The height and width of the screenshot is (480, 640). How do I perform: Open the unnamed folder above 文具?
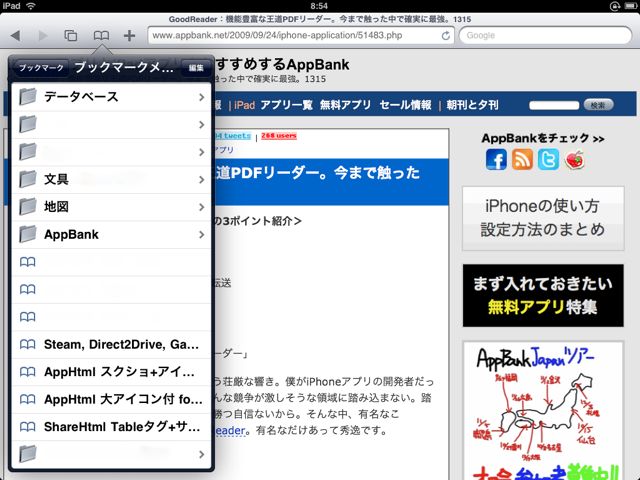click(x=111, y=152)
